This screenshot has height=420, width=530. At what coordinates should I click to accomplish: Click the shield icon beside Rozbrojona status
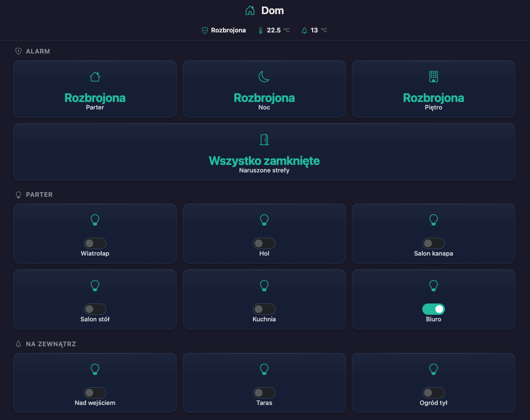[x=205, y=31]
